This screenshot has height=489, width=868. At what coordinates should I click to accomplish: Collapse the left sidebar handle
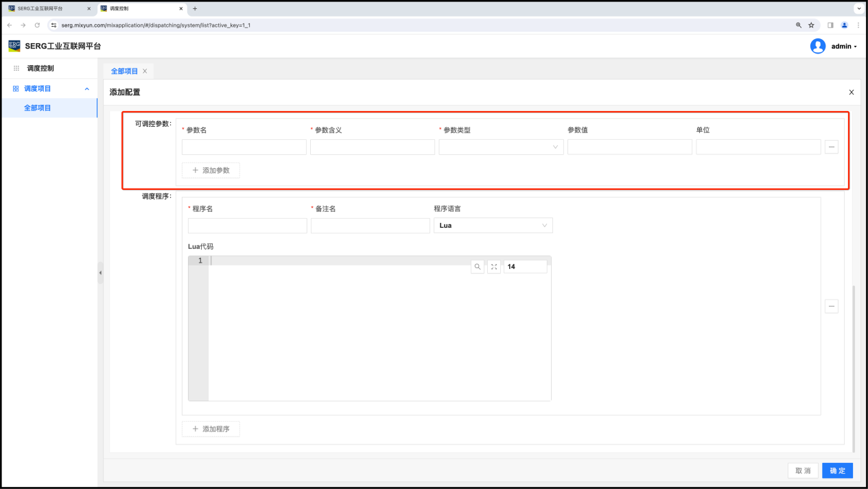[x=100, y=273]
